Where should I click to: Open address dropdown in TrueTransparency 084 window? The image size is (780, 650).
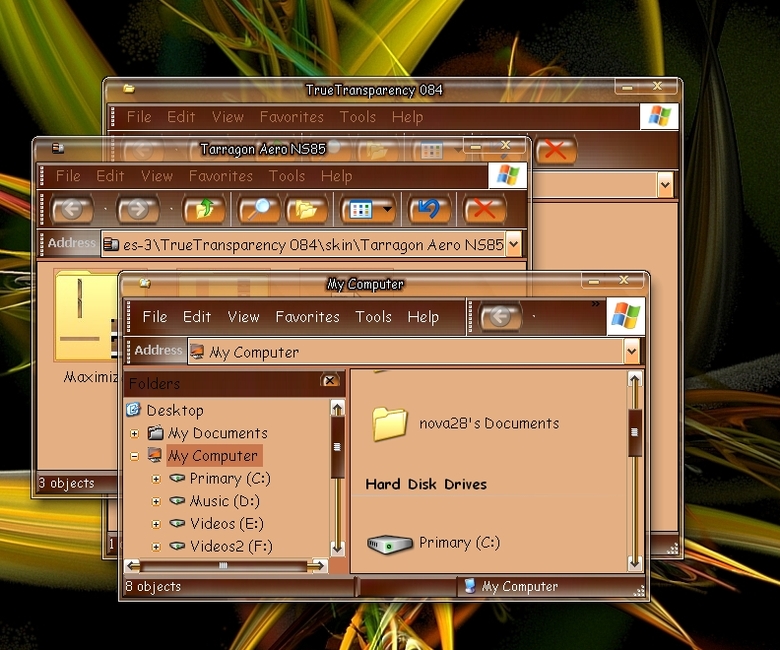(665, 186)
